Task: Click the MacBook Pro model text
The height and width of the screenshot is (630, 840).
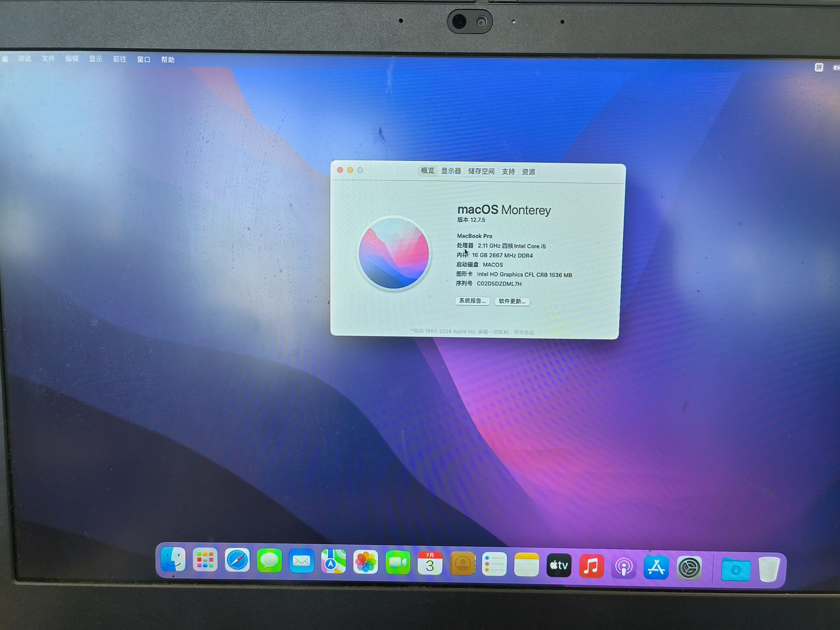Action: (474, 236)
